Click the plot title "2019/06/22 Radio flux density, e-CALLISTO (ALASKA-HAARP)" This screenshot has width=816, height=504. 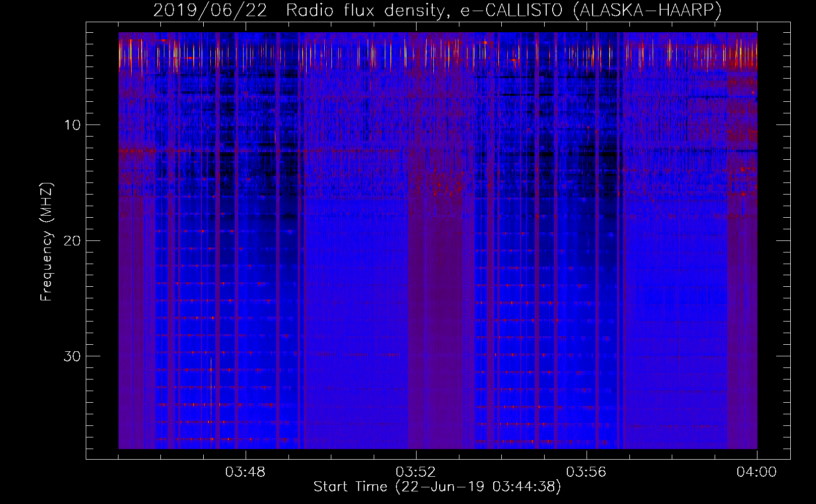tap(437, 10)
